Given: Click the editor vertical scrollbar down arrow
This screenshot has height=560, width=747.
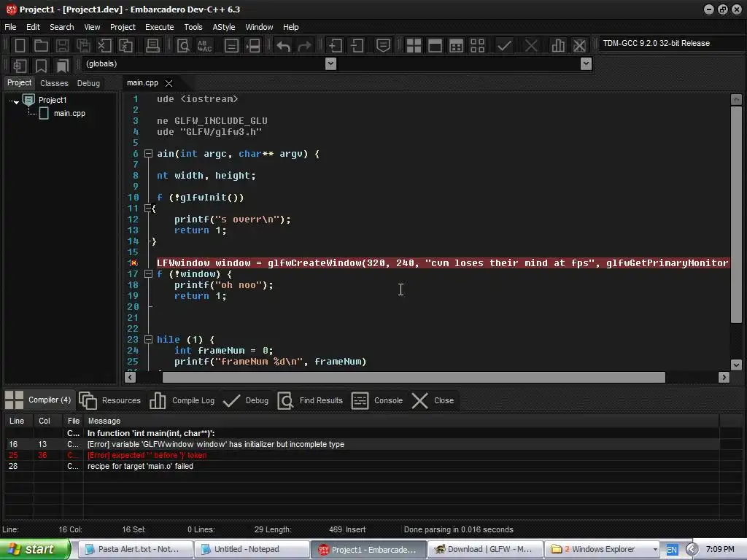Looking at the screenshot, I should pos(736,365).
